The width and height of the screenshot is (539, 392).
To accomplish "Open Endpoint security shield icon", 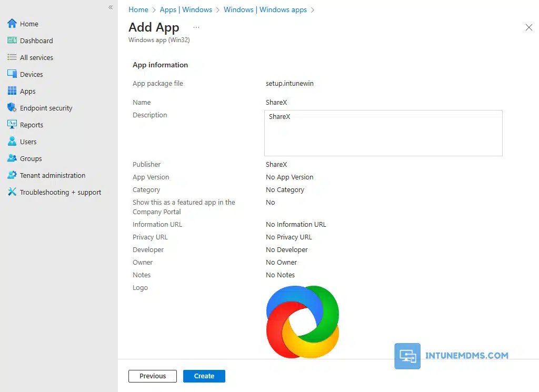I will coord(12,108).
